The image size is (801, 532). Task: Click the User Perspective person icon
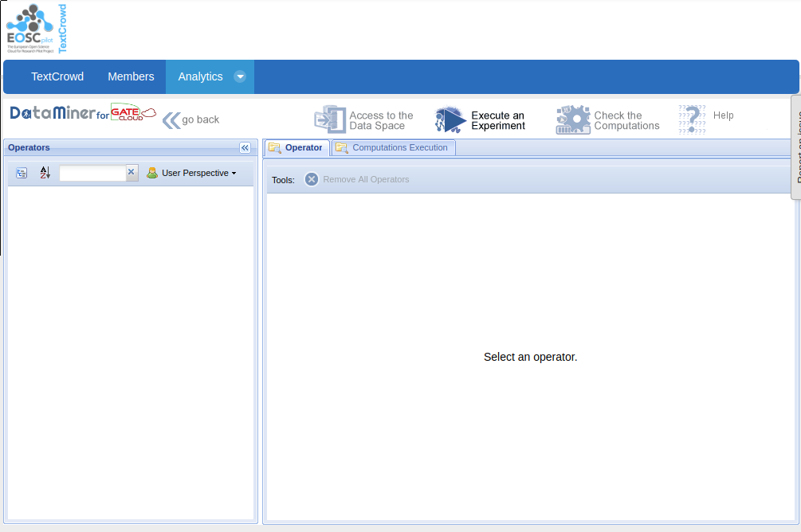[x=151, y=173]
